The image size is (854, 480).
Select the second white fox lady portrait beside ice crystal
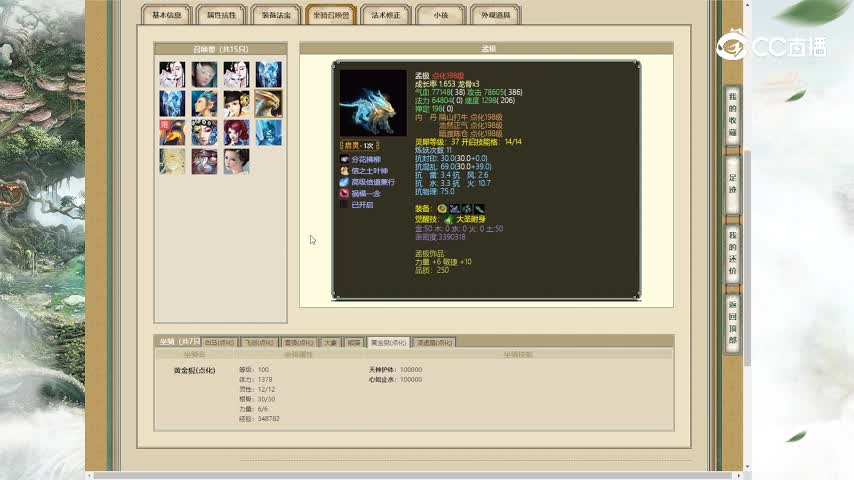tap(236, 74)
